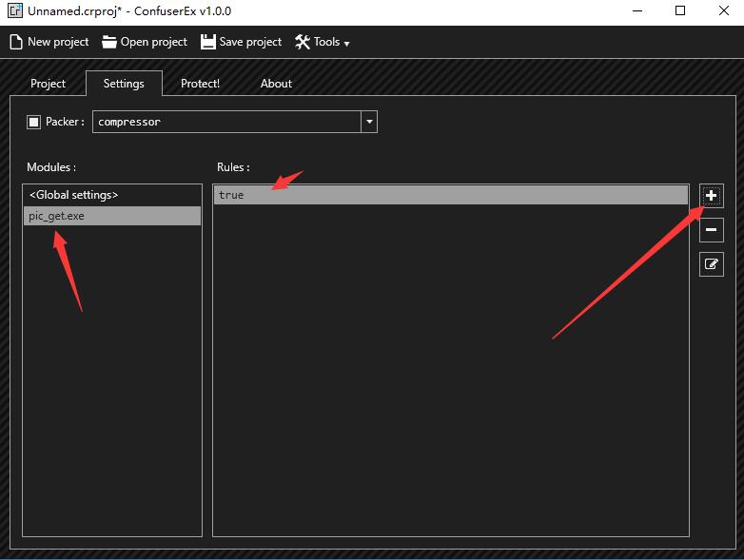
Task: Click the New project file icon
Action: tap(15, 42)
